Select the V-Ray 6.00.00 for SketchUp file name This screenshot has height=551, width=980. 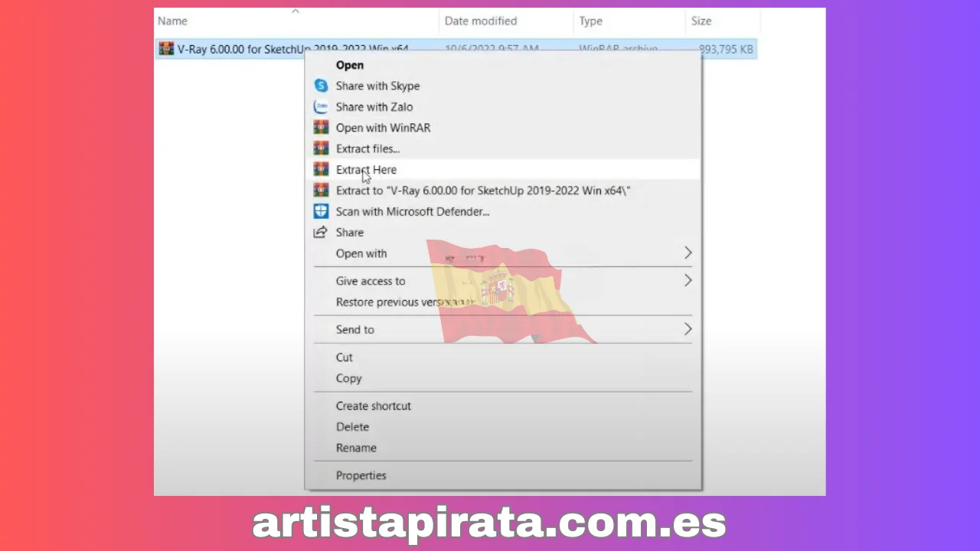[x=293, y=49]
